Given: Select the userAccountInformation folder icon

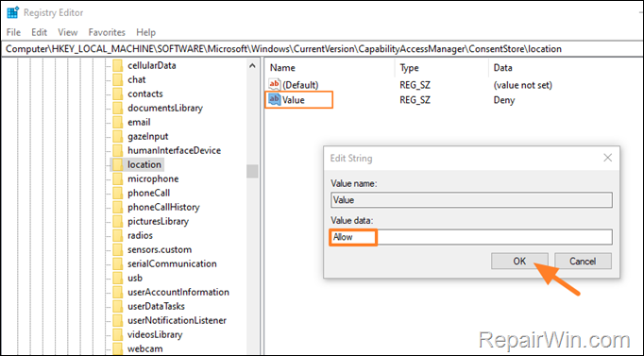Looking at the screenshot, I should coord(118,293).
